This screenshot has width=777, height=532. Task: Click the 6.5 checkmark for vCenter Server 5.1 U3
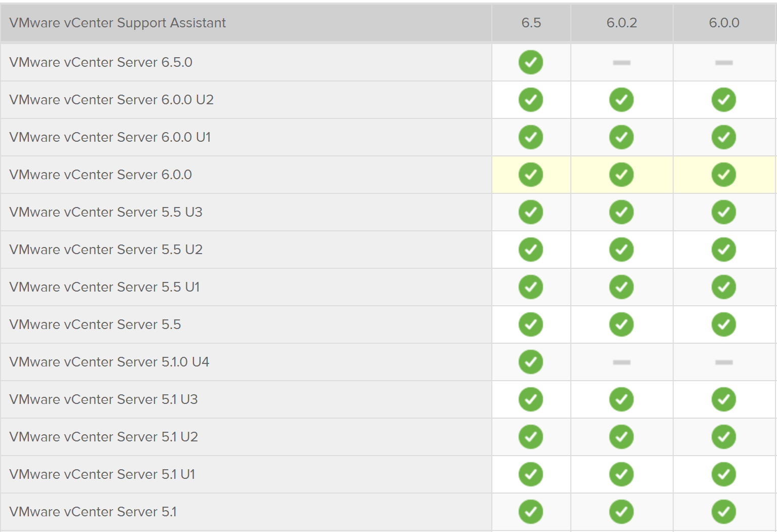click(531, 399)
